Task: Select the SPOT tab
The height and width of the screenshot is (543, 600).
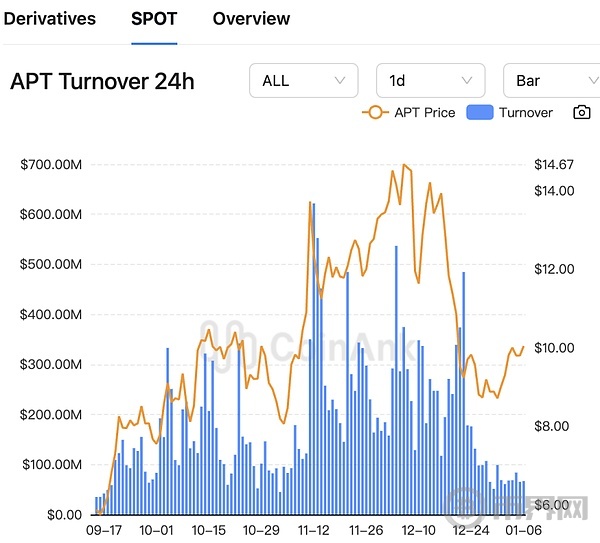Action: click(154, 19)
